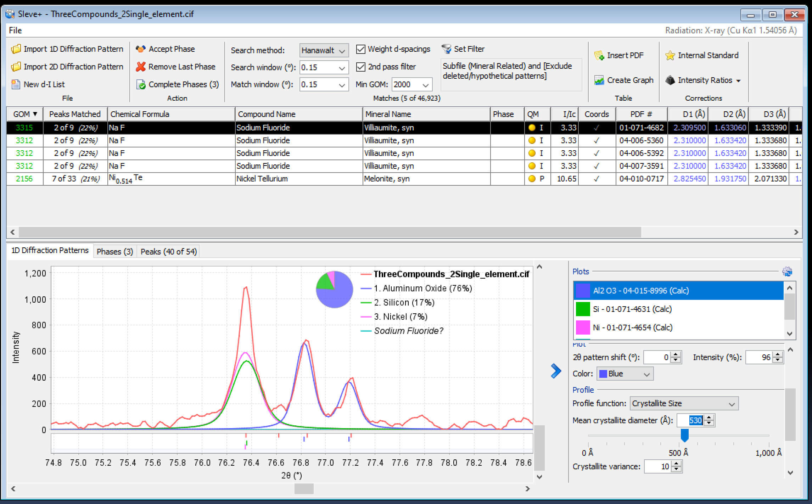Click the mean crystallite diameter slider handle
This screenshot has height=504, width=812.
[x=684, y=435]
